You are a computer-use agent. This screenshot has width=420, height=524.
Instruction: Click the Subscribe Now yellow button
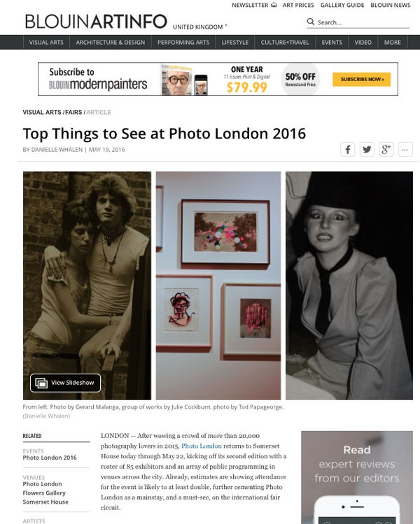[361, 79]
